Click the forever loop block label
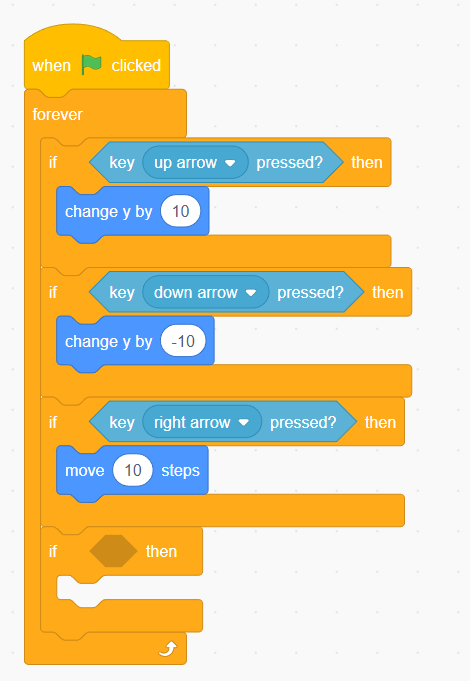 pyautogui.click(x=57, y=114)
